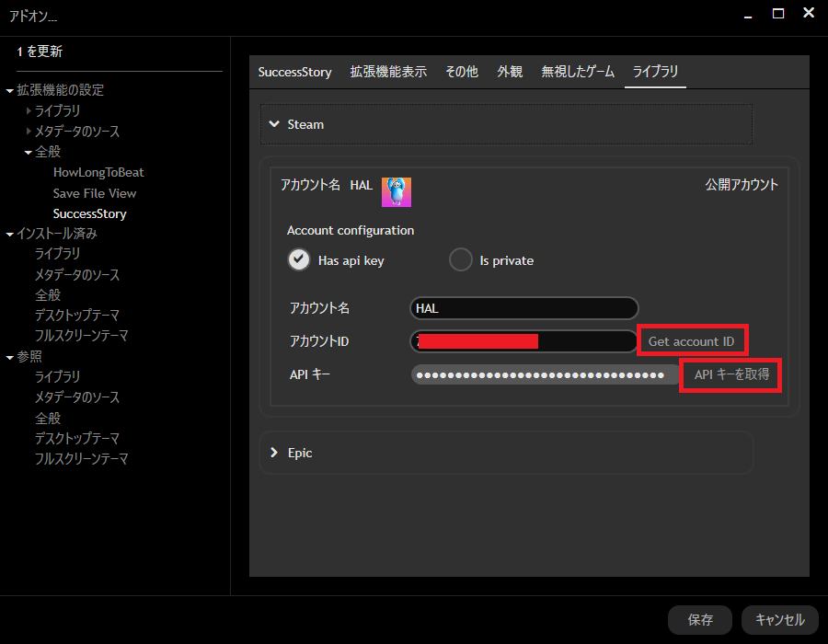Select SuccessStory in the left tree
This screenshot has height=644, width=828.
pos(90,213)
